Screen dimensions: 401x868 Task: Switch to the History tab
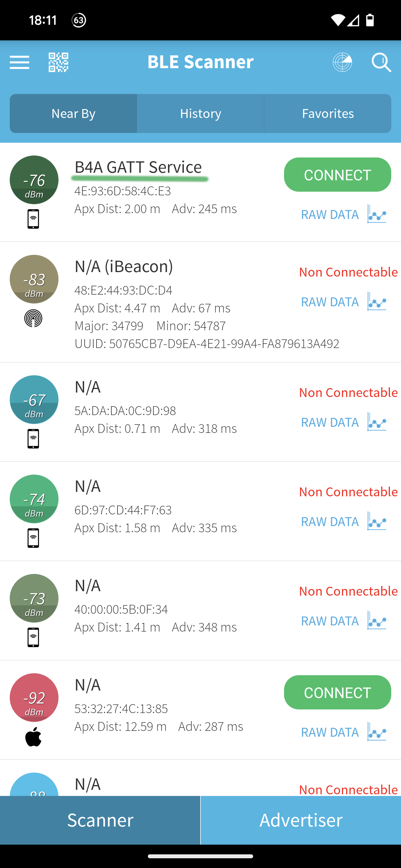tap(200, 114)
